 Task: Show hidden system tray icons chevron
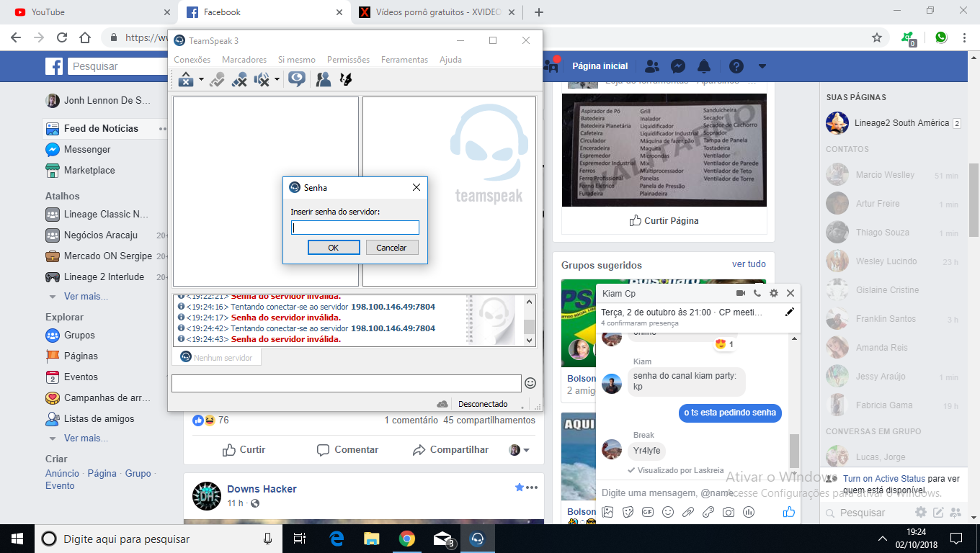(x=883, y=539)
